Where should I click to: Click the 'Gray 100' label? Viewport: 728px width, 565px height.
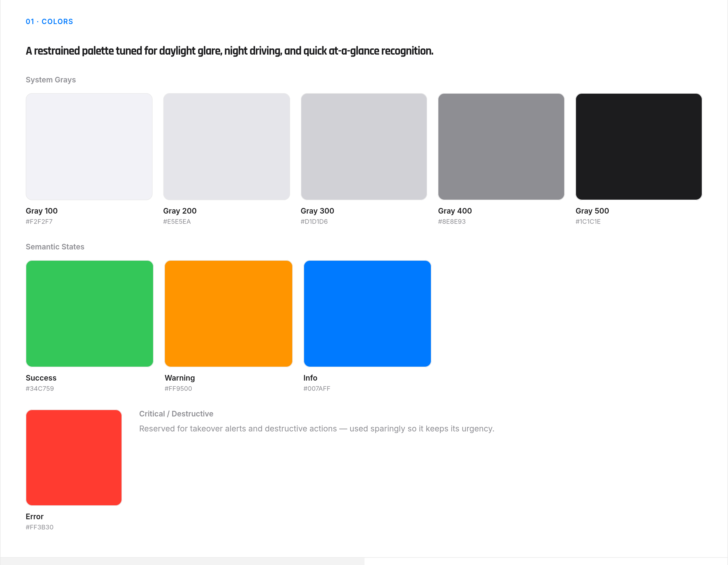(x=42, y=211)
